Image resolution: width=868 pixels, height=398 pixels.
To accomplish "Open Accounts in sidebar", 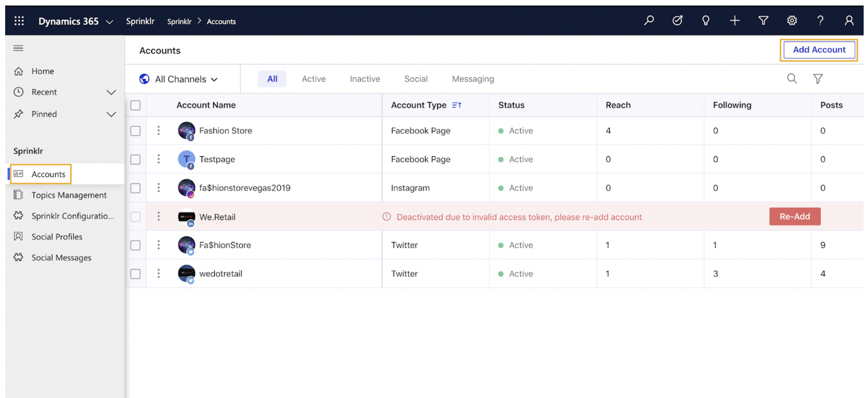I will (x=65, y=174).
